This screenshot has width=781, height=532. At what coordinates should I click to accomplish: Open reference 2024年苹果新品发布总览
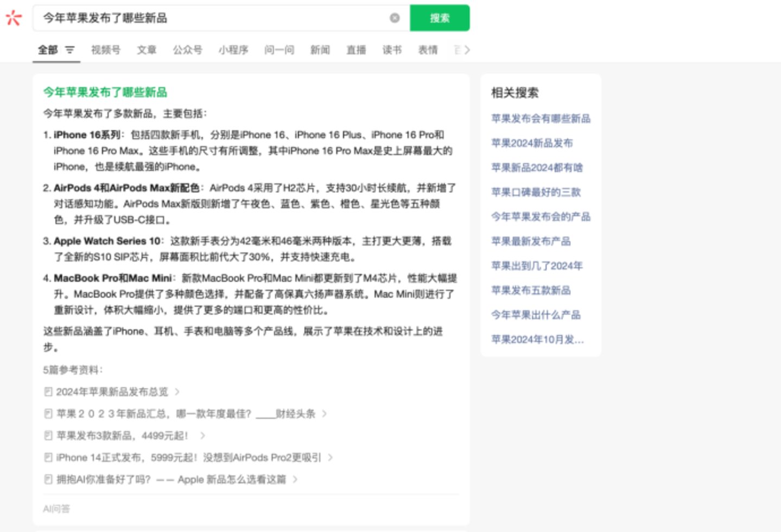tap(112, 391)
